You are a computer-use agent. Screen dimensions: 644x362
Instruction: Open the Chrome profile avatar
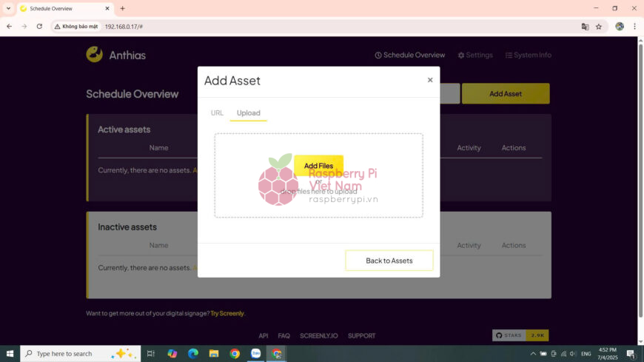point(620,26)
